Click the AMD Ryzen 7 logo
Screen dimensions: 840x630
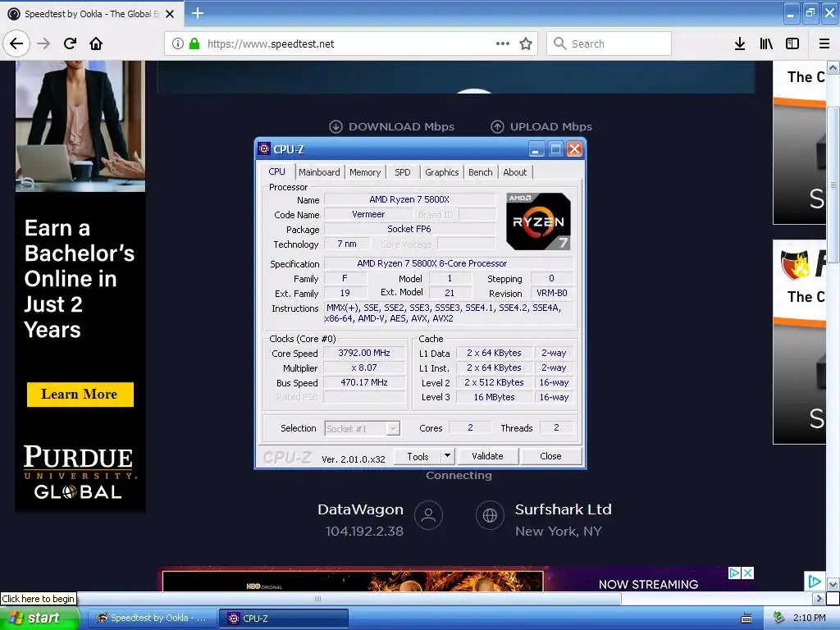point(538,221)
